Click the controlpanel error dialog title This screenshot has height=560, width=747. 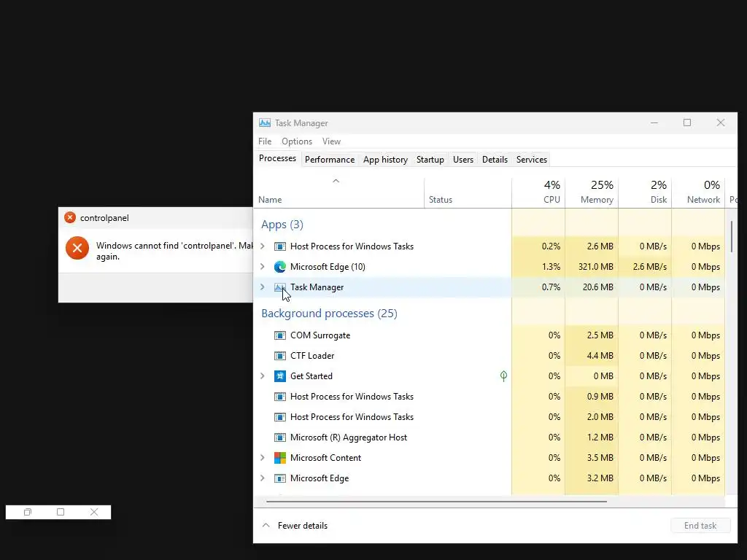tap(104, 218)
